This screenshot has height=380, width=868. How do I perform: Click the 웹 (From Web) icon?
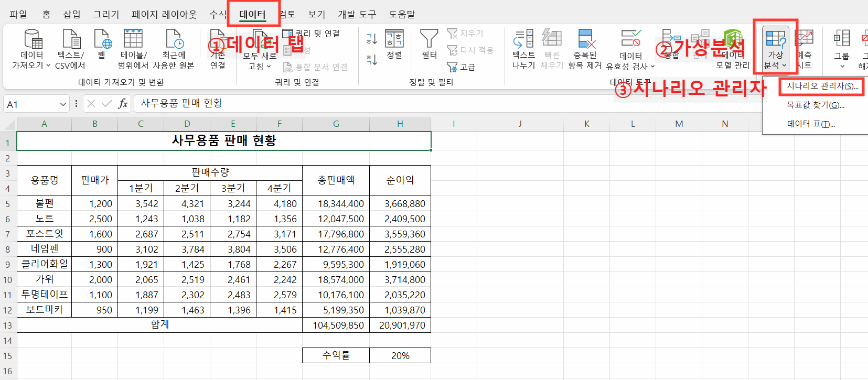(102, 39)
